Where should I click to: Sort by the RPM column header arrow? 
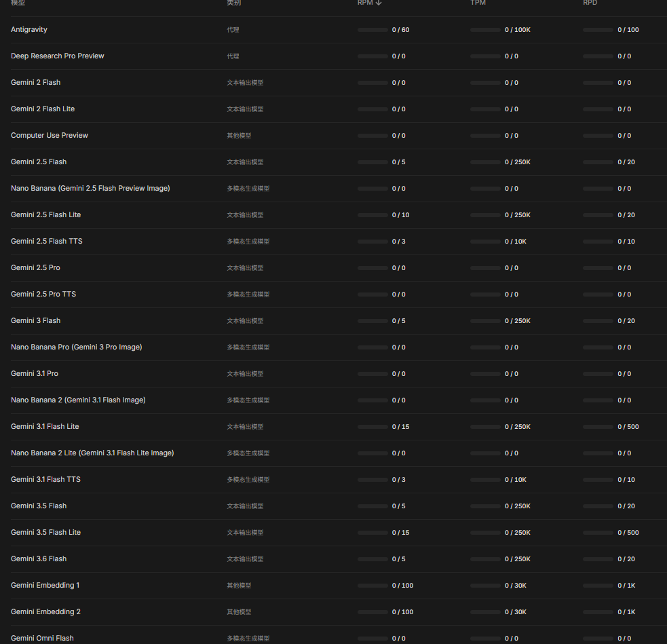tap(379, 3)
